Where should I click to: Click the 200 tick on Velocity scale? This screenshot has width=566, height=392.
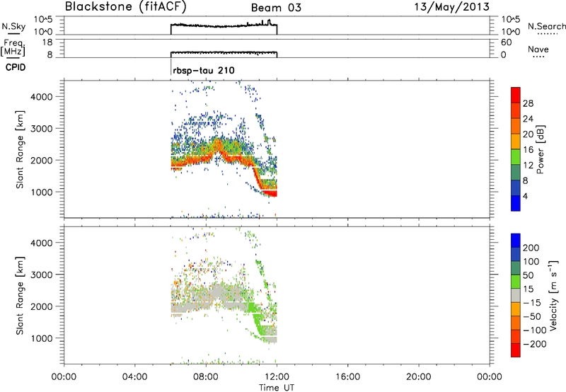[x=531, y=248]
